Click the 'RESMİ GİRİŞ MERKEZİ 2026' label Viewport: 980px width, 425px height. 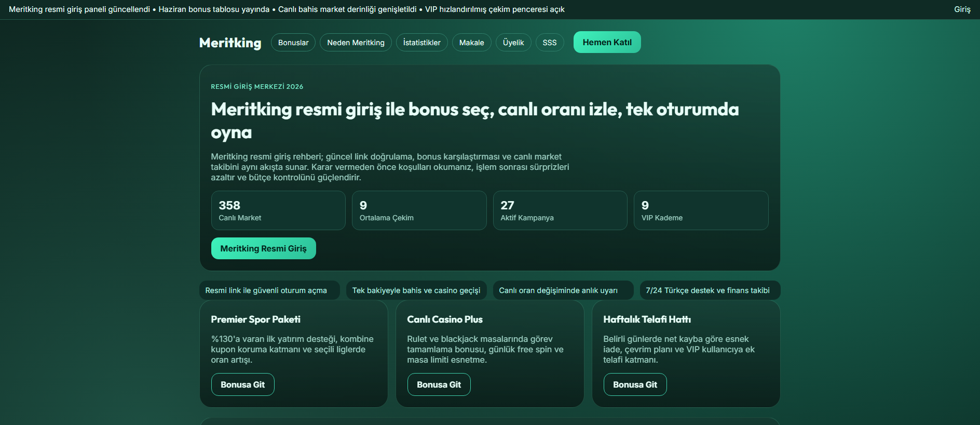(x=257, y=87)
